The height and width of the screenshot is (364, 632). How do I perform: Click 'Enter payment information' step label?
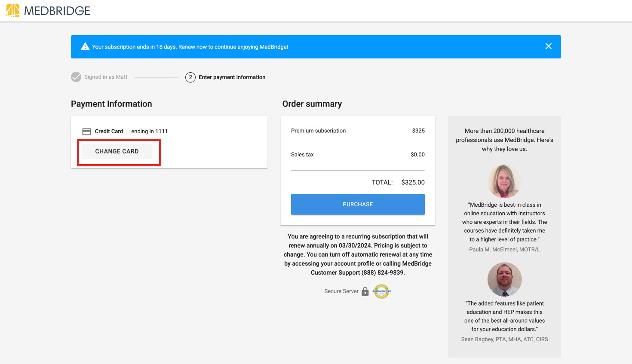pos(232,77)
